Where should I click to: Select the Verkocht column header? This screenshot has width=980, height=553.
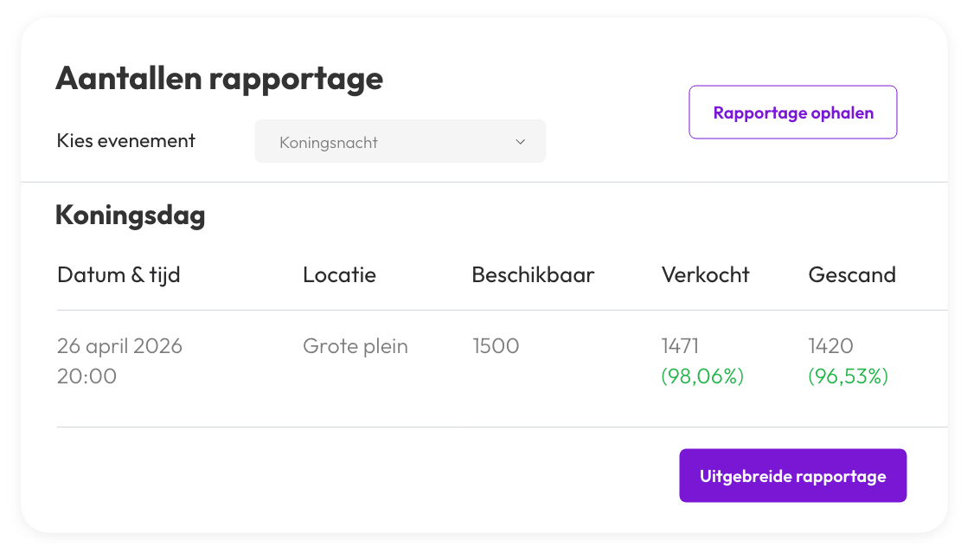click(x=705, y=275)
